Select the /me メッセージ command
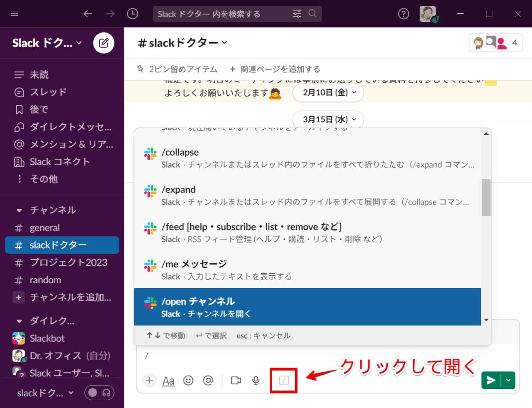Viewport: 532px width, 408px height. (x=308, y=270)
